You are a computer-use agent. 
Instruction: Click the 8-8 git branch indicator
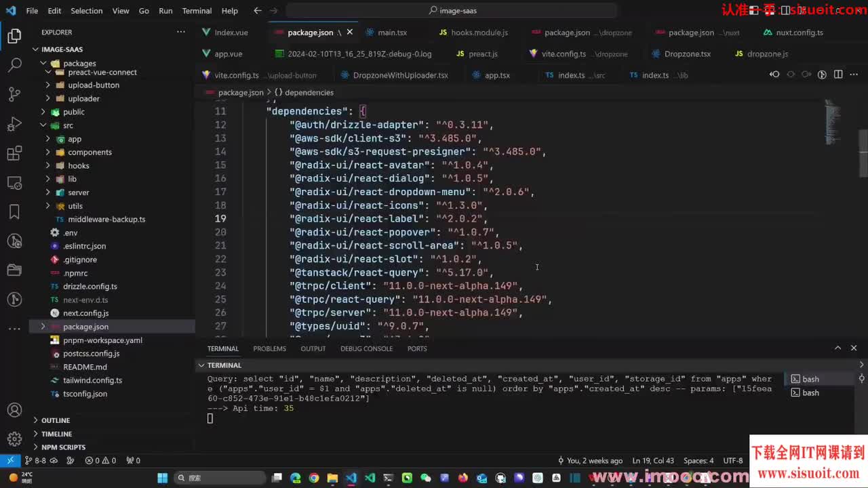pos(35,460)
